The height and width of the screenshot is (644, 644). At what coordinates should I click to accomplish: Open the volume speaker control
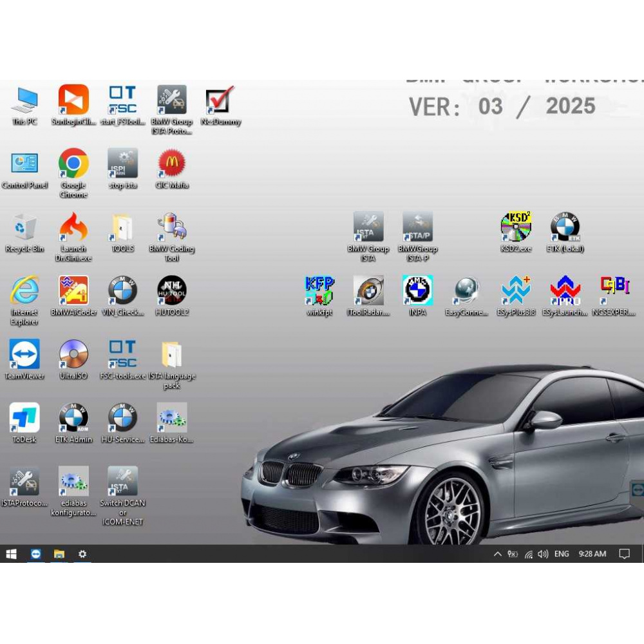tap(543, 554)
